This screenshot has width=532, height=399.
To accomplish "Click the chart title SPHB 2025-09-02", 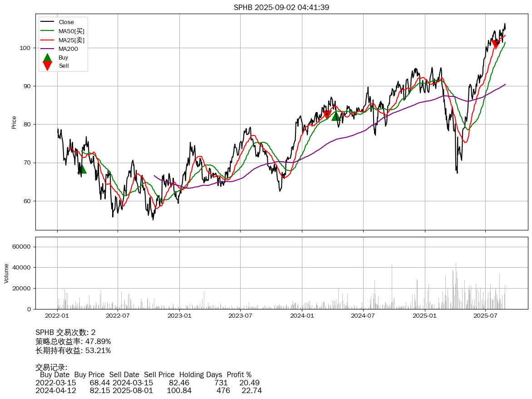I will point(281,7).
